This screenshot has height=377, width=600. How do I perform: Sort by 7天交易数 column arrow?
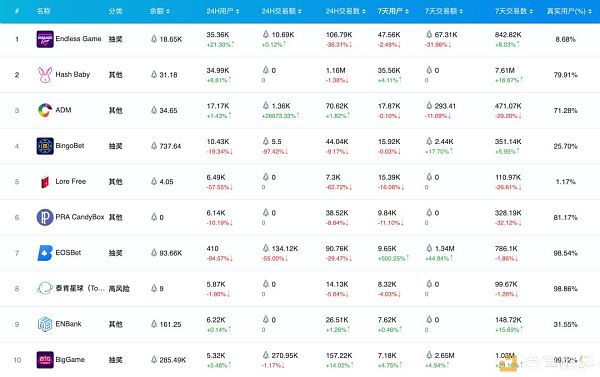(x=531, y=11)
